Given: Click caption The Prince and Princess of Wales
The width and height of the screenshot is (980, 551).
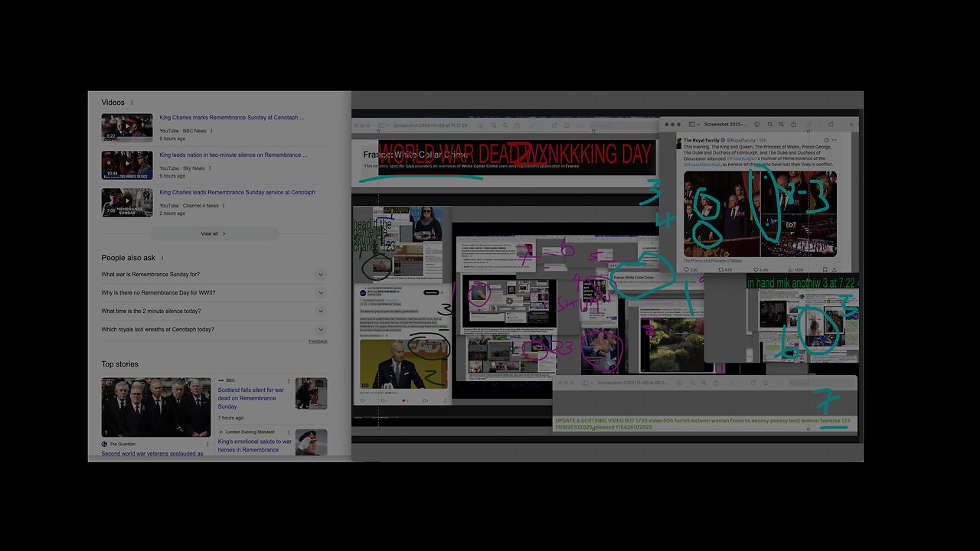Looking at the screenshot, I should (711, 261).
